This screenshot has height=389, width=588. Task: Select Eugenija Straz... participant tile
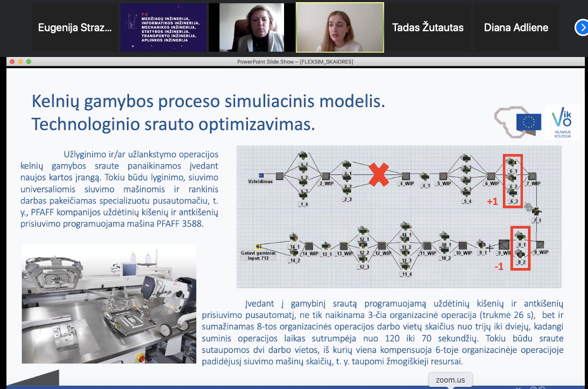tap(75, 27)
